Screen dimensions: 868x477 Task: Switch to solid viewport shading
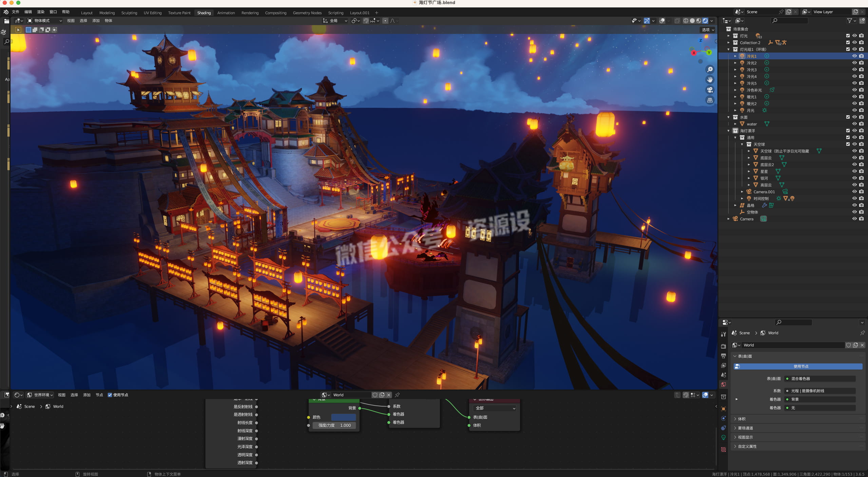pos(692,21)
